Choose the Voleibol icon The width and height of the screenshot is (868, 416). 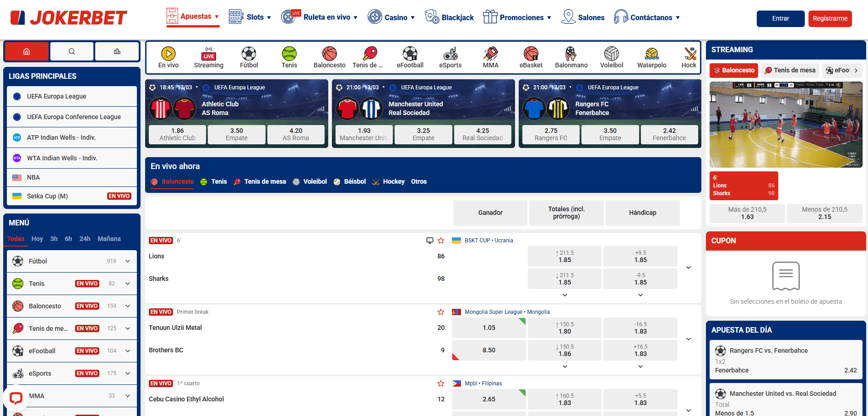tap(612, 54)
